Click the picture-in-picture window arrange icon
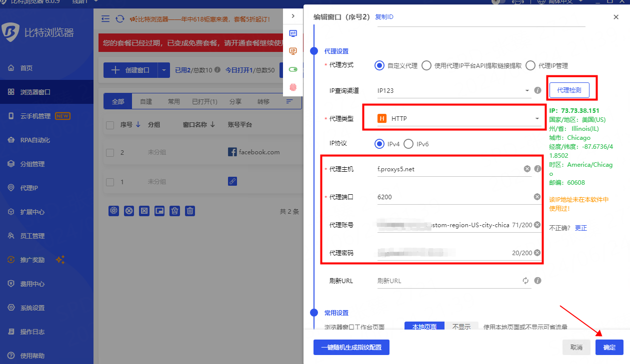Screen dimensions: 630x364 159,211
